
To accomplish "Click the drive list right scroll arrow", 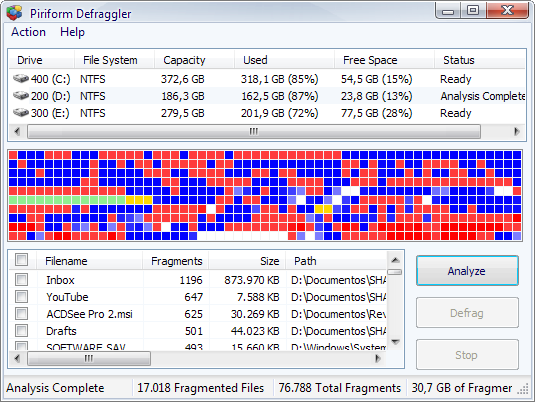I will (x=517, y=131).
